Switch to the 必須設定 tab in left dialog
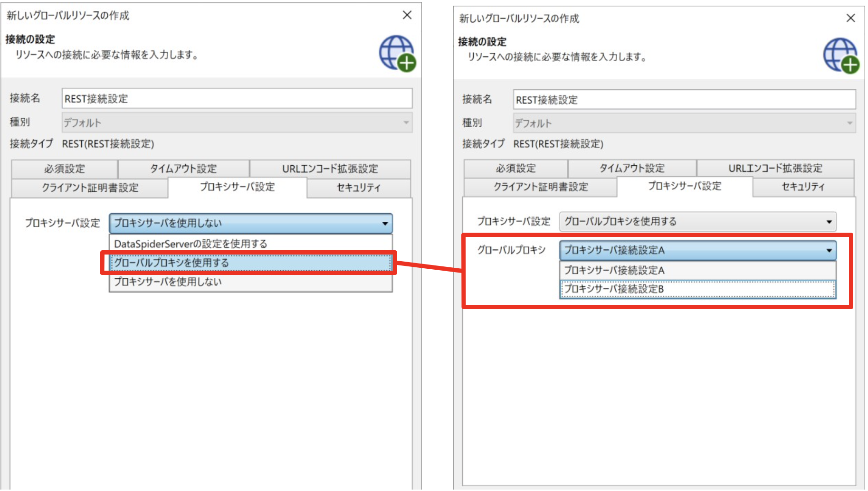 65,168
